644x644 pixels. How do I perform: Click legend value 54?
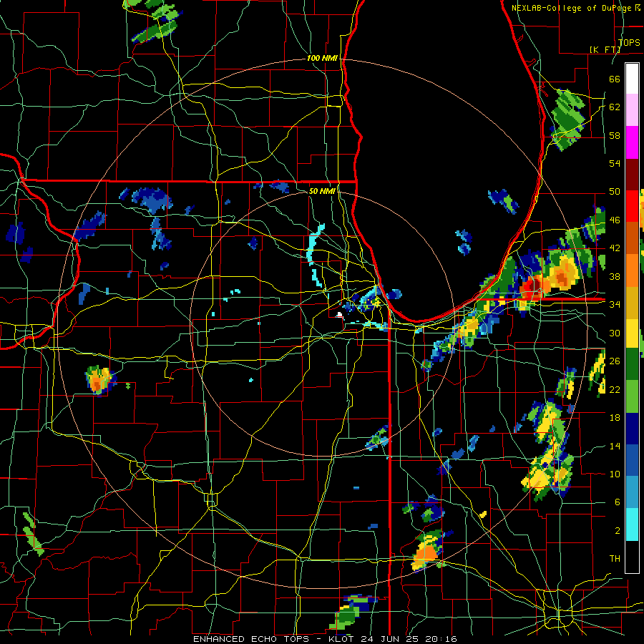click(x=615, y=163)
